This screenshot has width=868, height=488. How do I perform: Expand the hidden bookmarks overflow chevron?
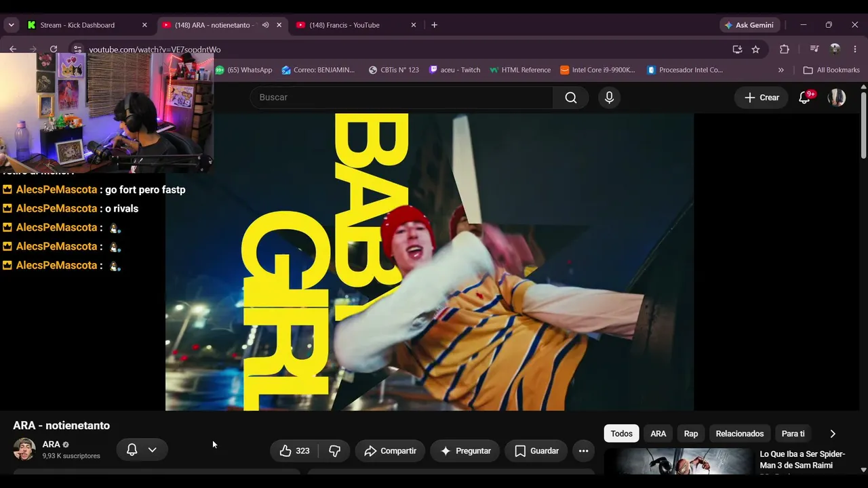(781, 70)
